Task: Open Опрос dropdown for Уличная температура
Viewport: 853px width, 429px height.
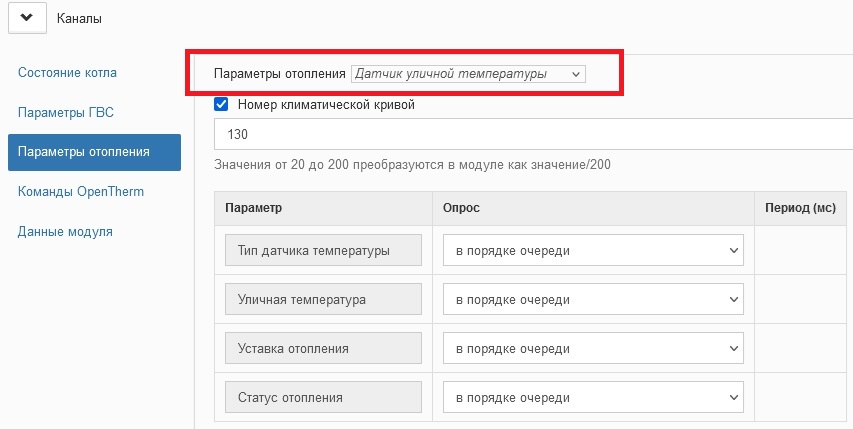Action: point(593,300)
